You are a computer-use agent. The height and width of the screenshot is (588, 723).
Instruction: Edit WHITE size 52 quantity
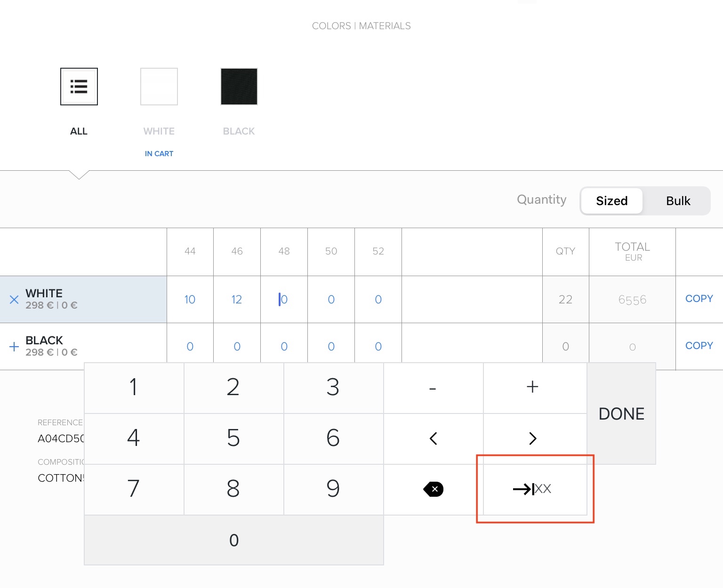378,300
